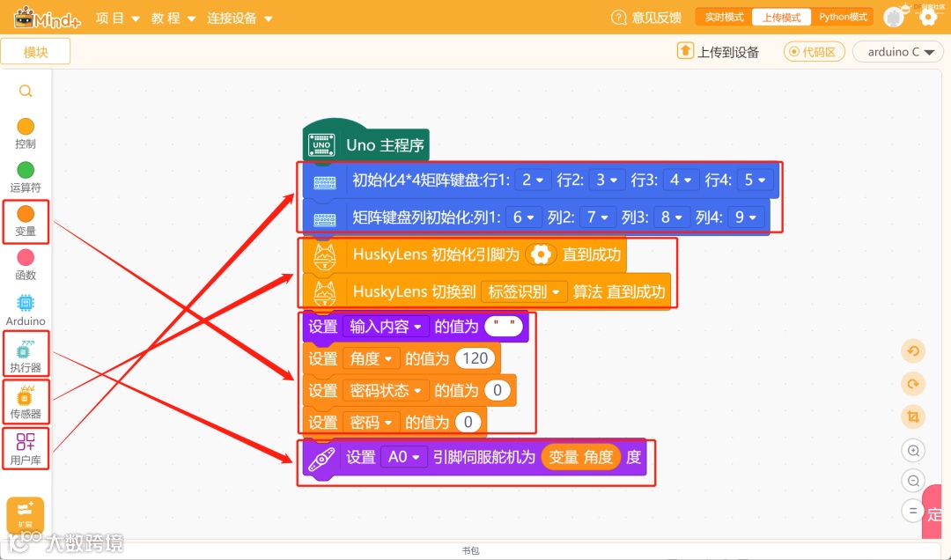Open the 教程 (Tutorial) menu

point(173,18)
